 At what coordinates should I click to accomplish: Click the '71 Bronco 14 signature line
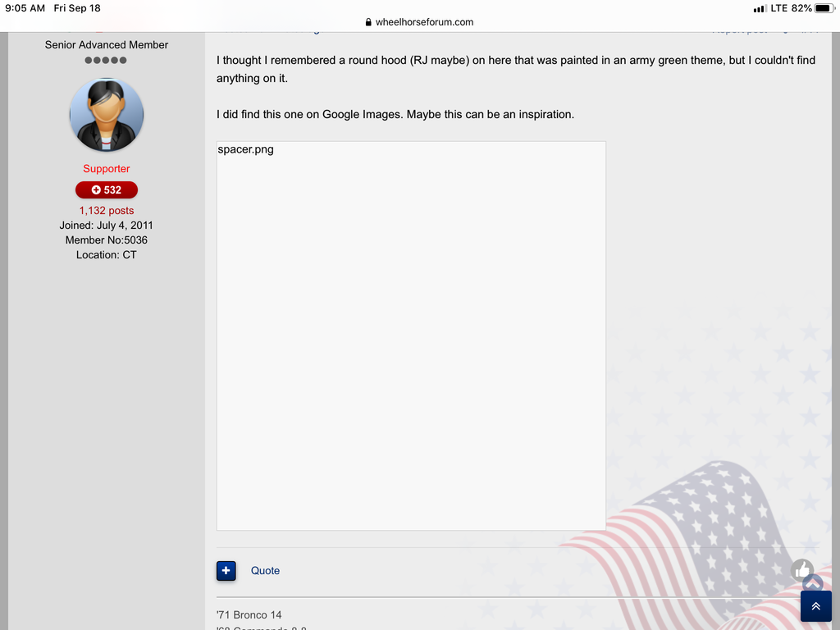point(249,615)
